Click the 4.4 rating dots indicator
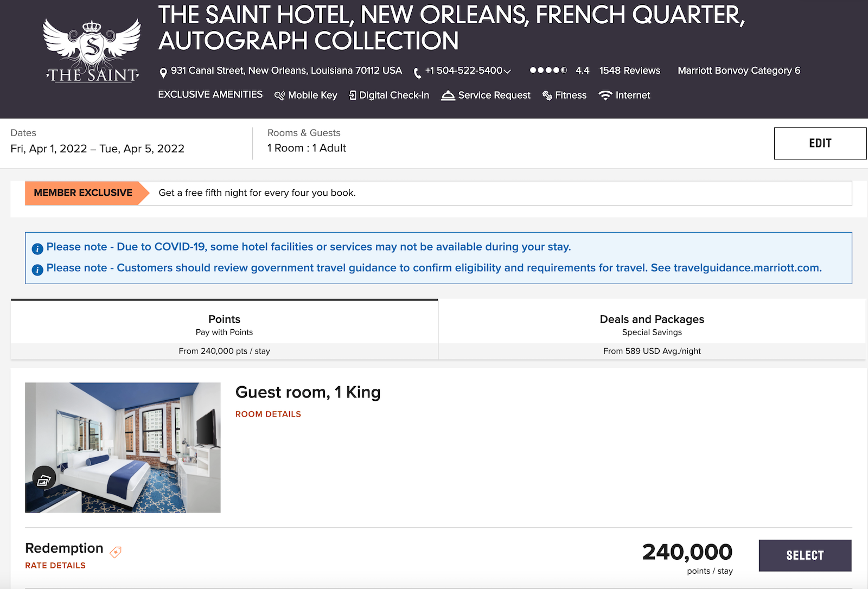Image resolution: width=868 pixels, height=589 pixels. coord(548,71)
